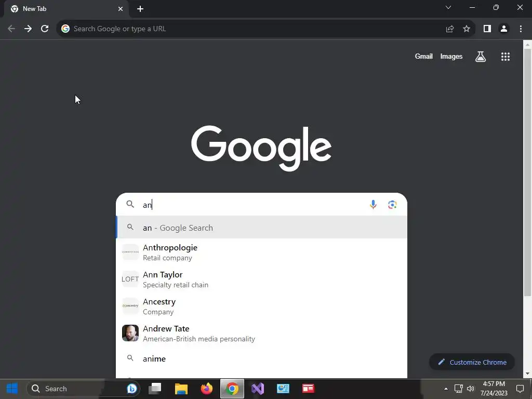This screenshot has height=399, width=532.
Task: Reload the current page
Action: pyautogui.click(x=45, y=29)
